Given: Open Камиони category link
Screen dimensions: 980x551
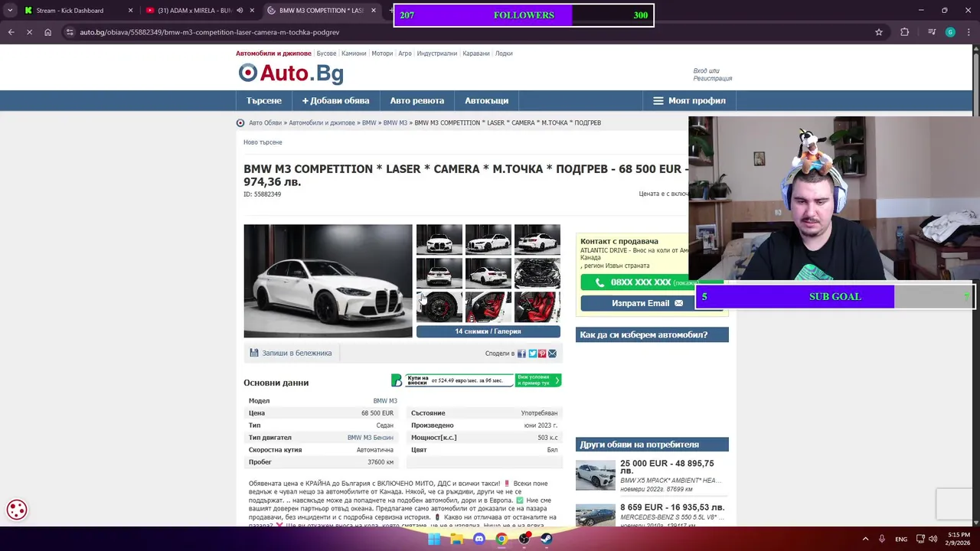Looking at the screenshot, I should [354, 54].
